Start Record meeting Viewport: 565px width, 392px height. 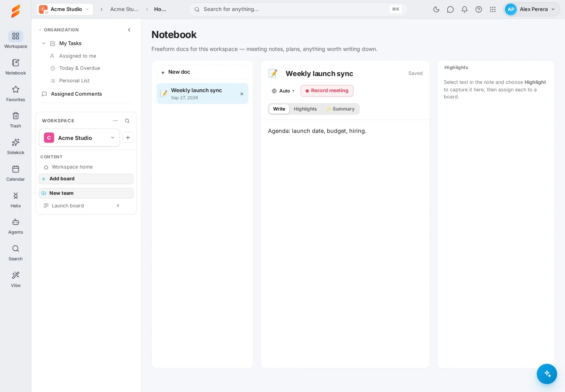(x=327, y=91)
